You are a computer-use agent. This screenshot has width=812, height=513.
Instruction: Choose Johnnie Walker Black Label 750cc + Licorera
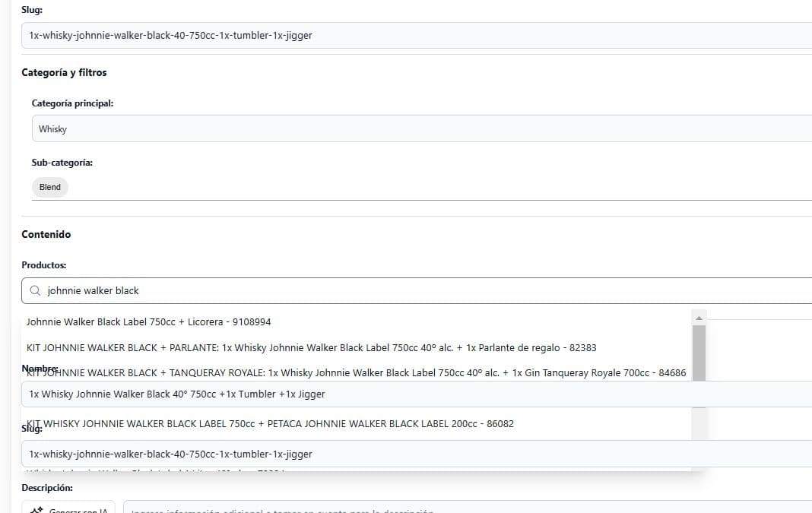click(x=148, y=322)
